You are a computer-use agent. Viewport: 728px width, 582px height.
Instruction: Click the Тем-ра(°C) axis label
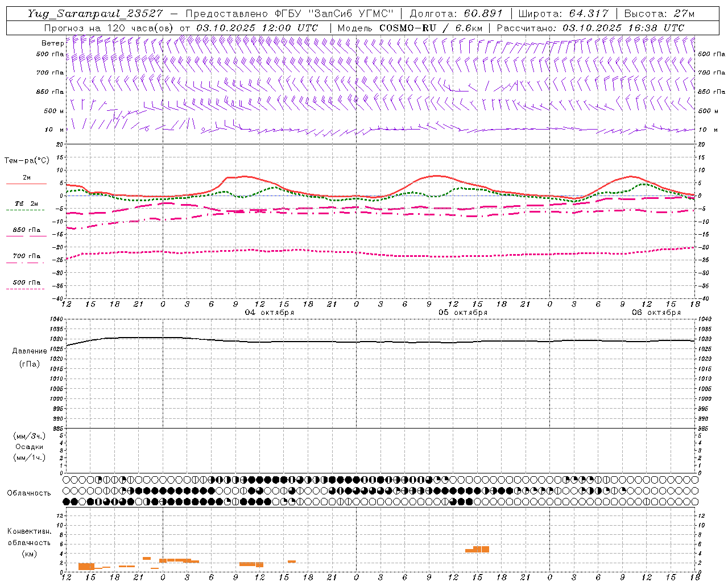pyautogui.click(x=27, y=161)
